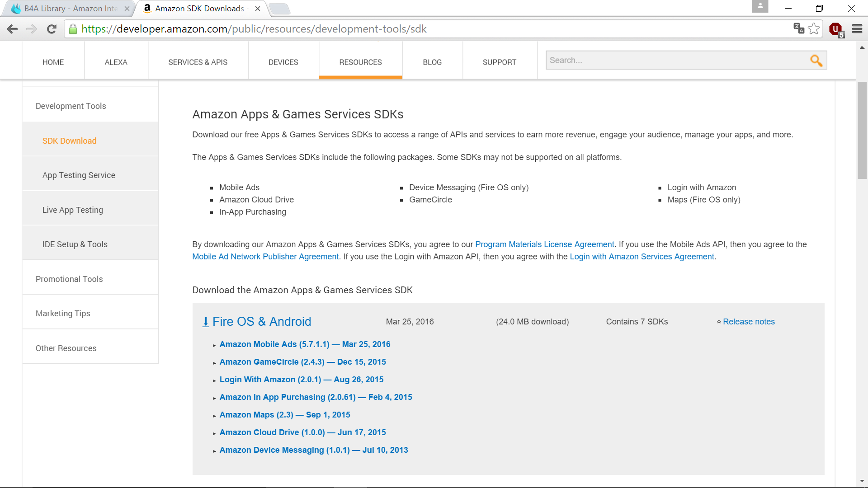Screen dimensions: 868x488
Task: Open Mobile Ad Network Publisher Agreement link
Action: (x=265, y=257)
